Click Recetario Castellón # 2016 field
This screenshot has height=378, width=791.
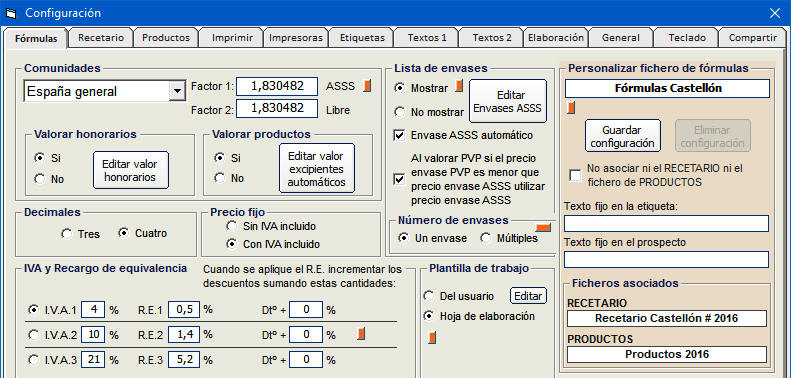[x=666, y=318]
